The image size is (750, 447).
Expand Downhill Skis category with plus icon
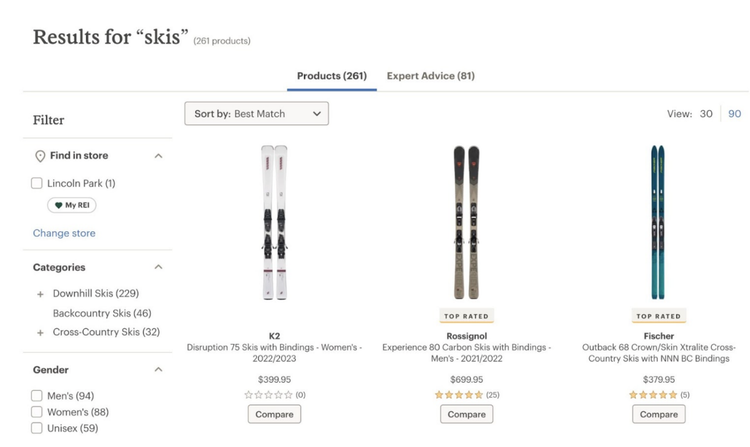pos(40,294)
